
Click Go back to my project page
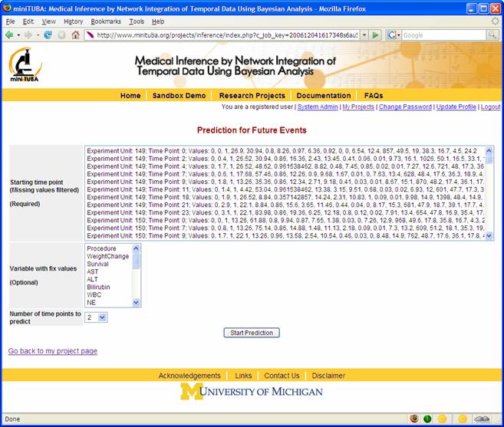click(x=53, y=351)
